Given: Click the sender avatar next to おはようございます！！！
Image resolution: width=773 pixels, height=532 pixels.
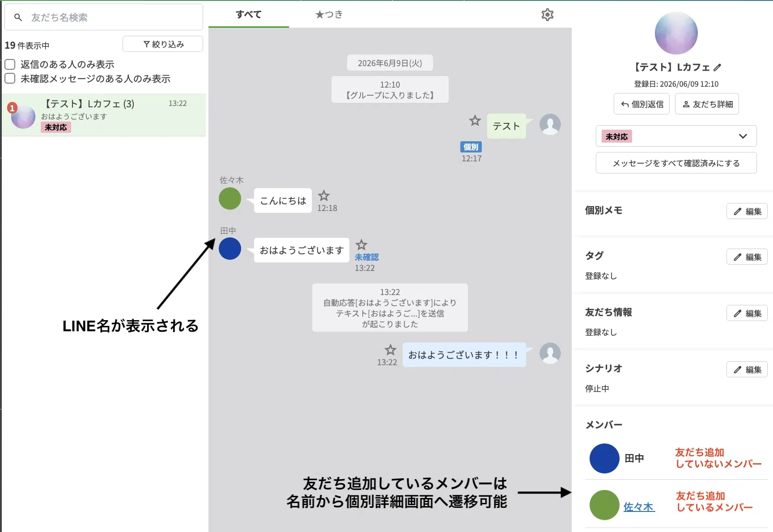Looking at the screenshot, I should pyautogui.click(x=550, y=353).
